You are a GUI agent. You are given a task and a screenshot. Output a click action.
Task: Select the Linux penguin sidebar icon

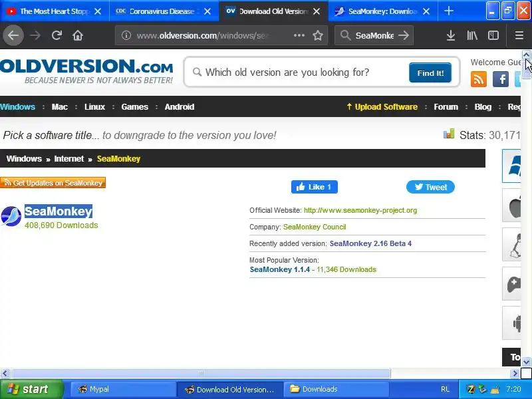click(511, 244)
